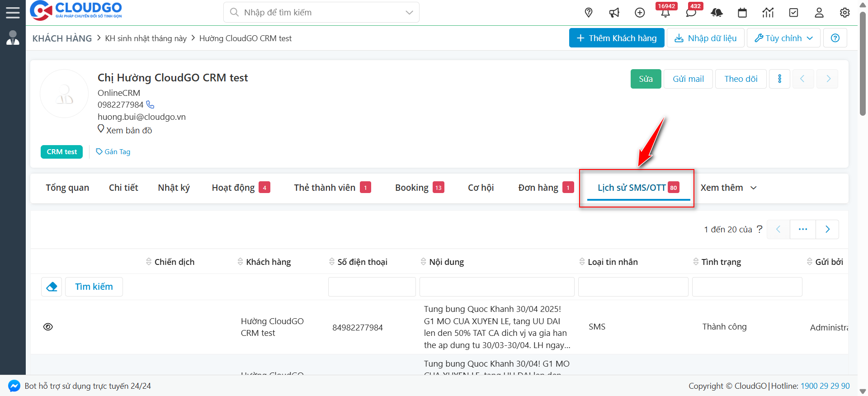Expand the Xem thêm tabs dropdown
The width and height of the screenshot is (868, 396).
(728, 188)
